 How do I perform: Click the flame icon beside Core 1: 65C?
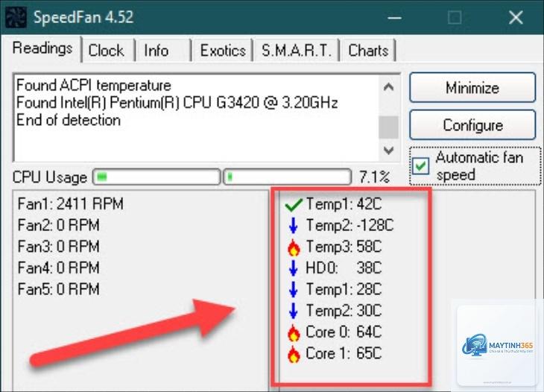[x=294, y=354]
